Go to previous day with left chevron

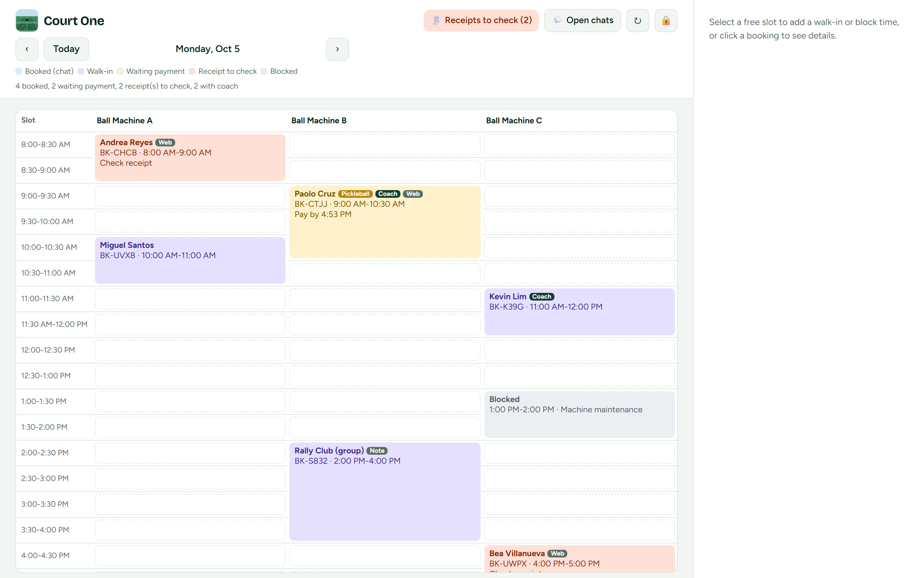pos(27,49)
